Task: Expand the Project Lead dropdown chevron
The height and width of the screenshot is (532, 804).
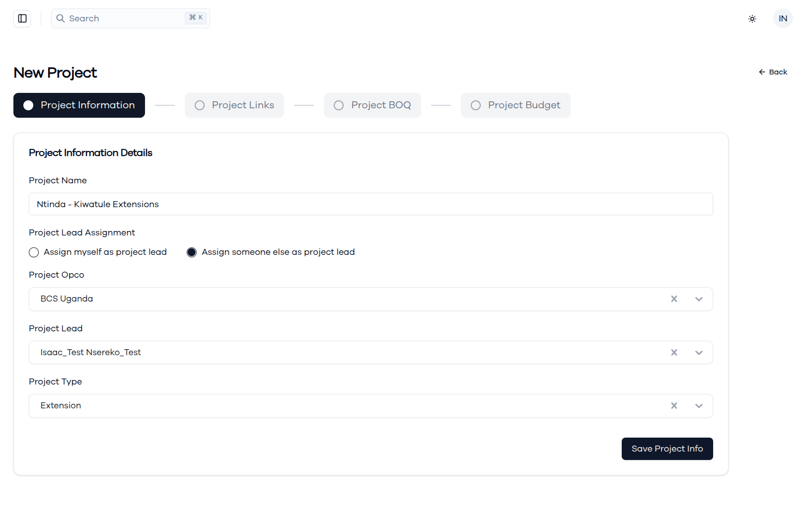Action: point(699,353)
